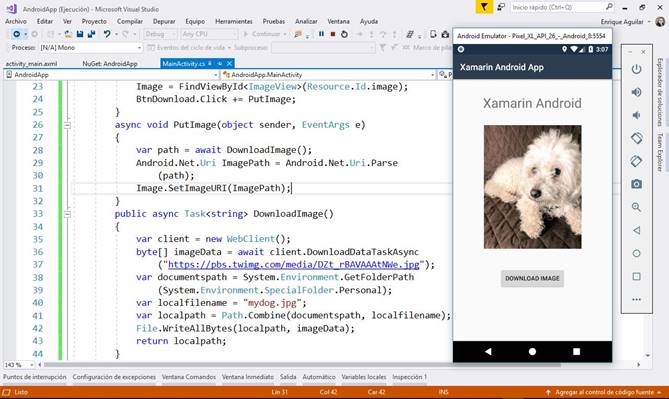Switch to the activity_main.axml tab

[x=31, y=64]
